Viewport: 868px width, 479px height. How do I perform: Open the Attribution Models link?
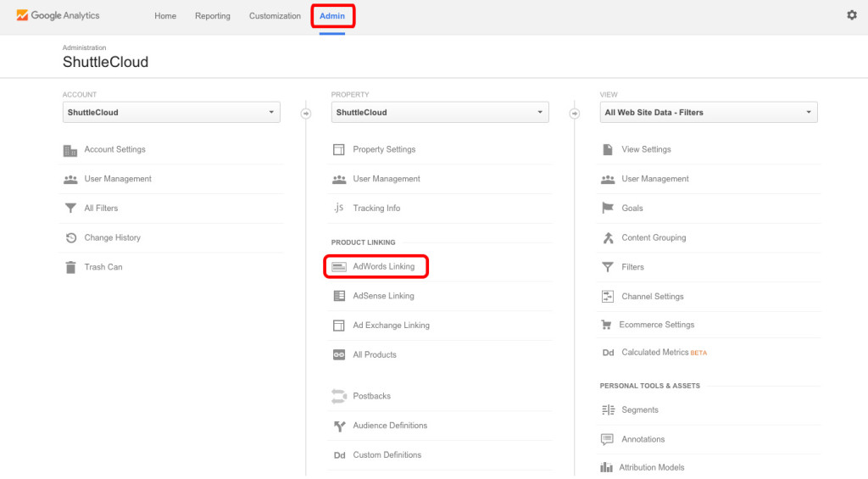click(652, 467)
